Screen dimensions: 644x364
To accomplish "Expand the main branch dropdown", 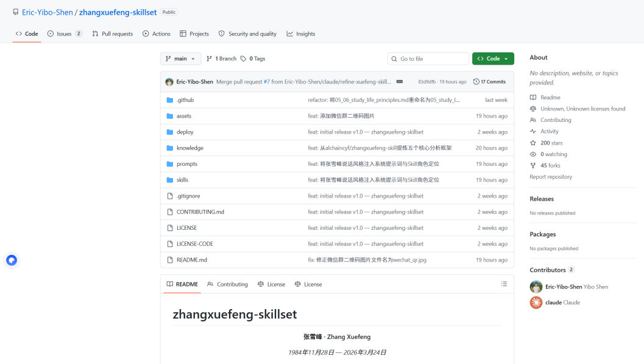I will [x=180, y=59].
